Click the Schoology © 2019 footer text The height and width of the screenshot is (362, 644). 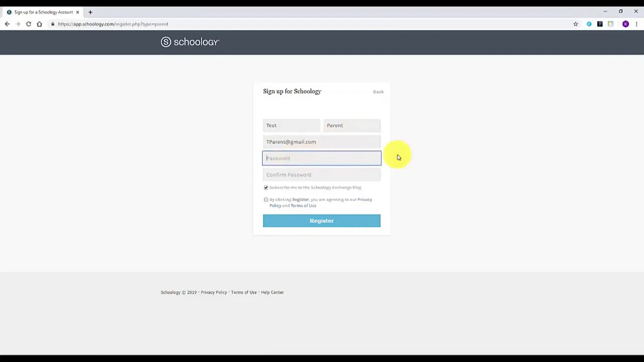pos(179,293)
